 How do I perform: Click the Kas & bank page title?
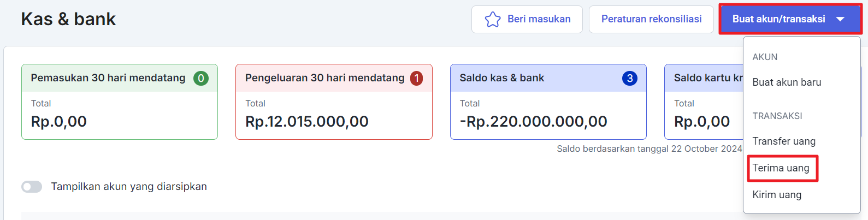(68, 19)
